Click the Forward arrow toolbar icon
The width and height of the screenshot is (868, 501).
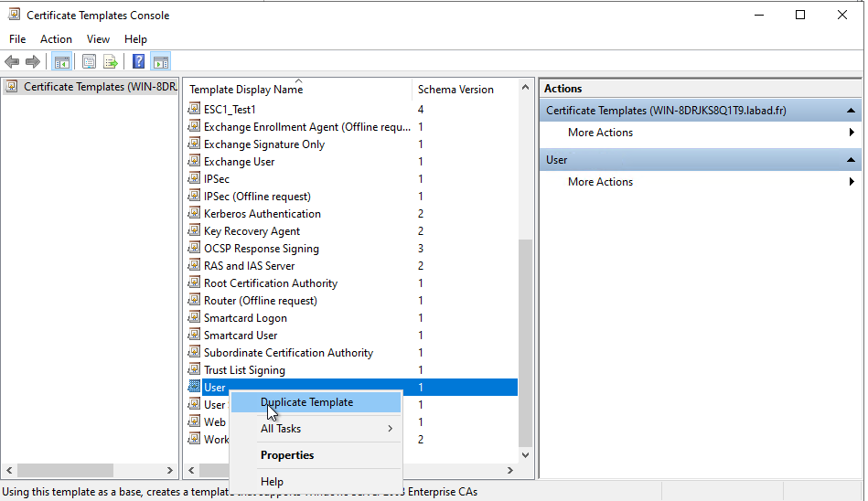pos(33,62)
